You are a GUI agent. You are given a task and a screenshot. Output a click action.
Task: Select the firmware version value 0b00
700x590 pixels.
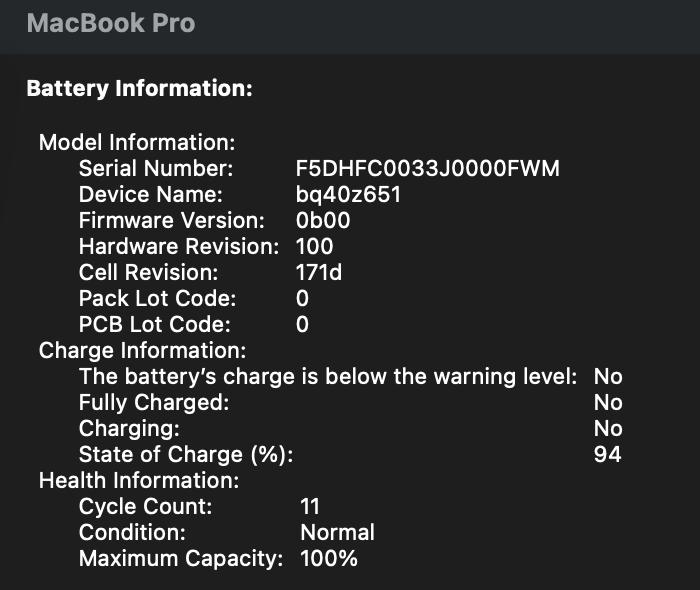click(323, 220)
